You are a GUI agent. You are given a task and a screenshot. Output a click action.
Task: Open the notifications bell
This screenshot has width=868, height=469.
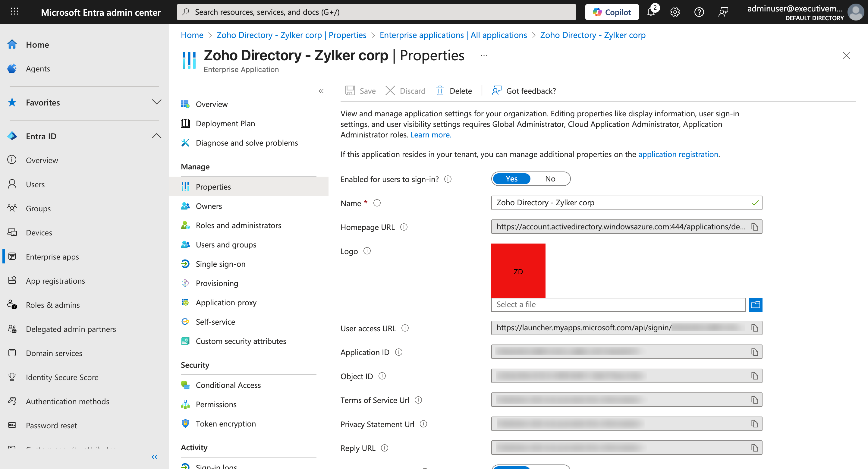tap(651, 12)
